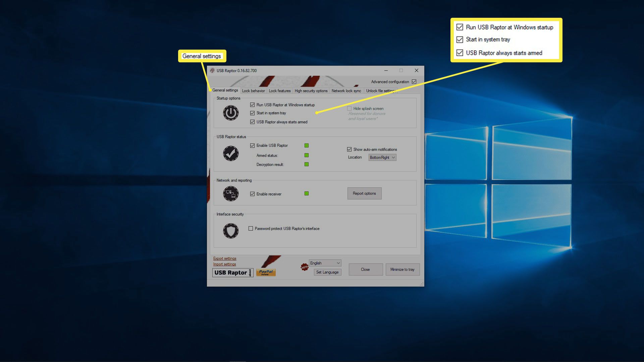
Task: Click the green Armed status indicator
Action: 307,156
